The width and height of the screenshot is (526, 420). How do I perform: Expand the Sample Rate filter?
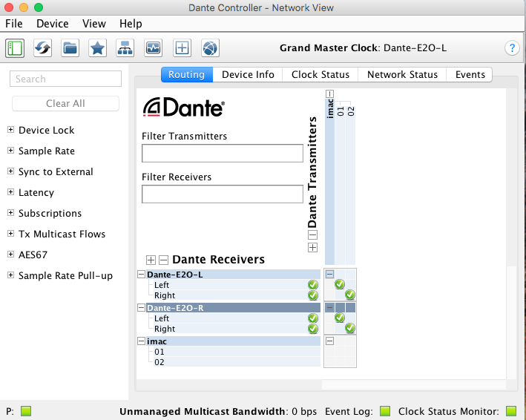tap(10, 151)
